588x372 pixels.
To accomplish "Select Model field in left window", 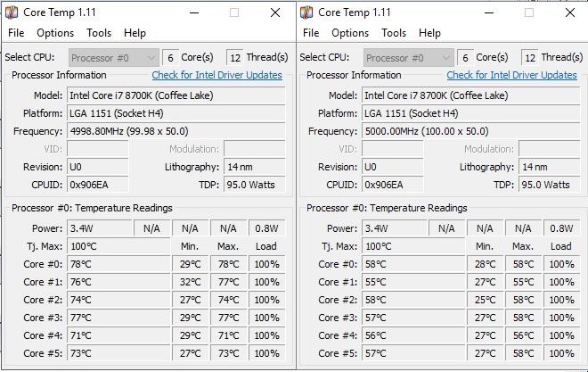I will [176, 95].
